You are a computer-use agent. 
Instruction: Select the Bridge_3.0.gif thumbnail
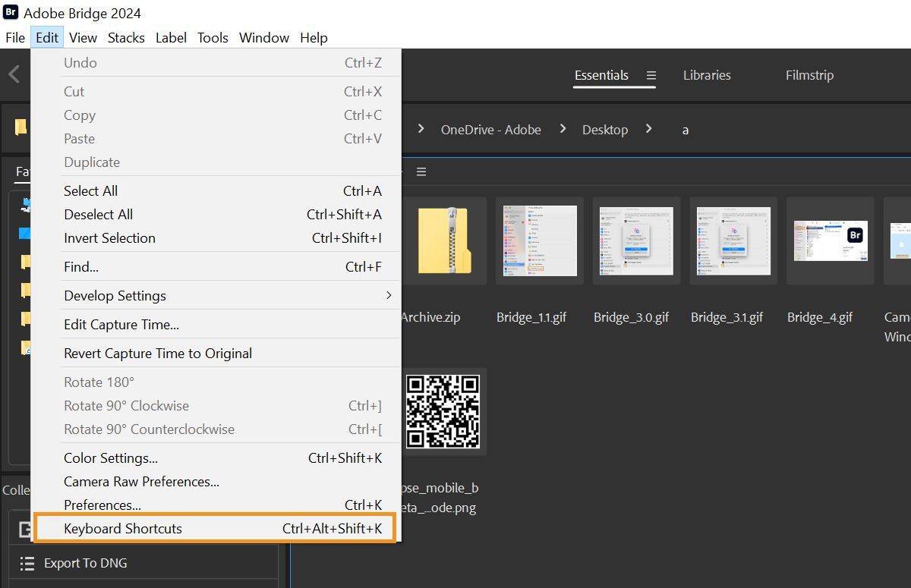coord(636,241)
